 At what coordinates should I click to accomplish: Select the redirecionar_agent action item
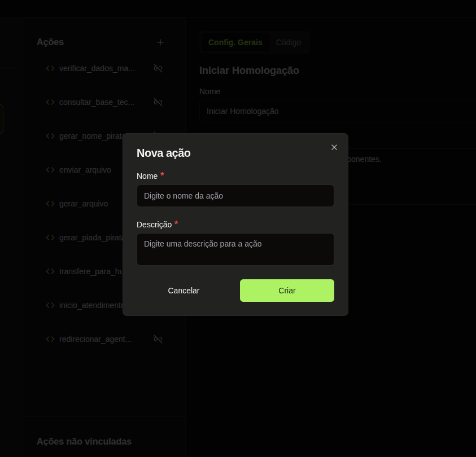[x=95, y=339]
